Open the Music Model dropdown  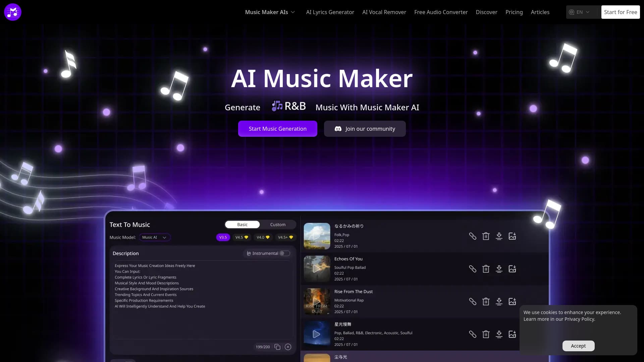tap(155, 237)
